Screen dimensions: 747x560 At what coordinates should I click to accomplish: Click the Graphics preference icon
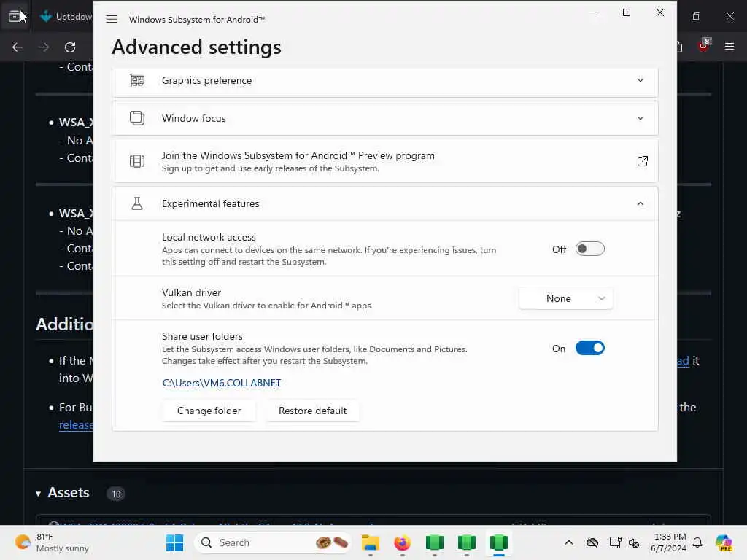pyautogui.click(x=137, y=80)
